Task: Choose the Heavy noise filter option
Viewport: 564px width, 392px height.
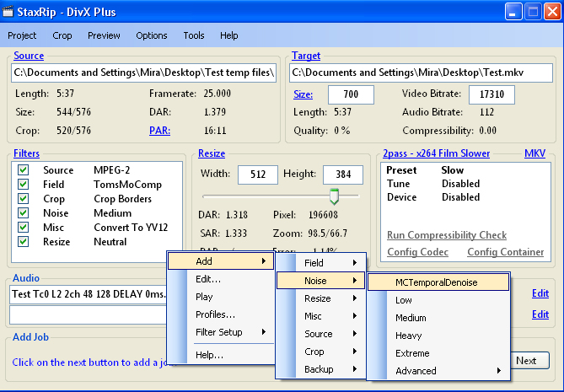Action: 438,336
